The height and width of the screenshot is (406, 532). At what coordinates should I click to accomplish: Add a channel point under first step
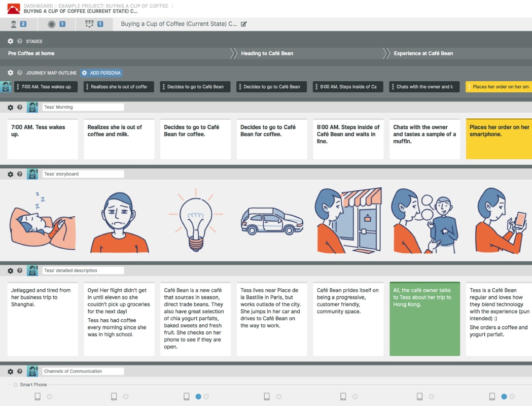tap(50, 396)
